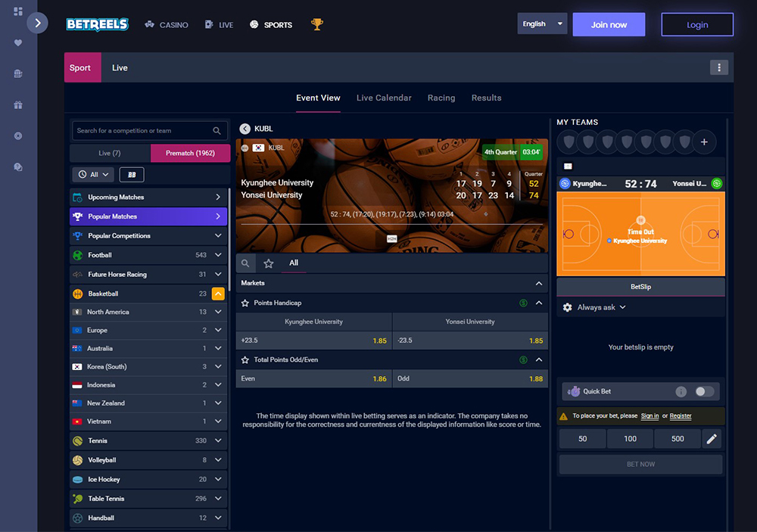Click the search magnifier in competition search
Screen dimensions: 757x532
point(217,131)
